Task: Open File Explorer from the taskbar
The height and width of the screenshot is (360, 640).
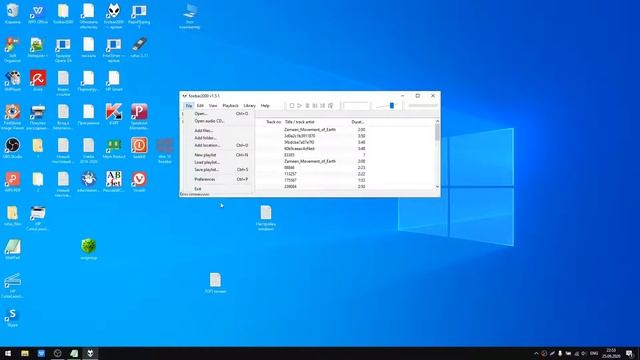Action: point(24,353)
